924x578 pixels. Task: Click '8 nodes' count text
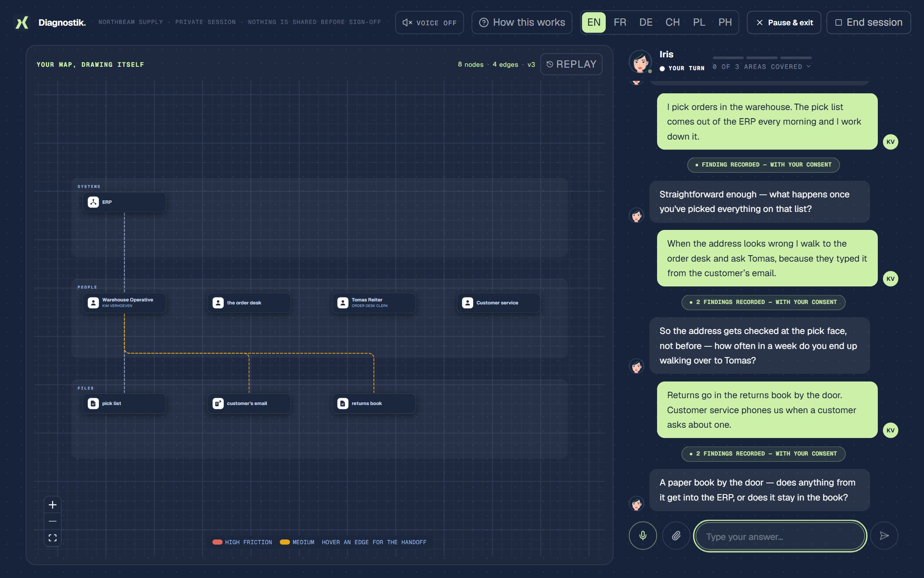tap(471, 64)
